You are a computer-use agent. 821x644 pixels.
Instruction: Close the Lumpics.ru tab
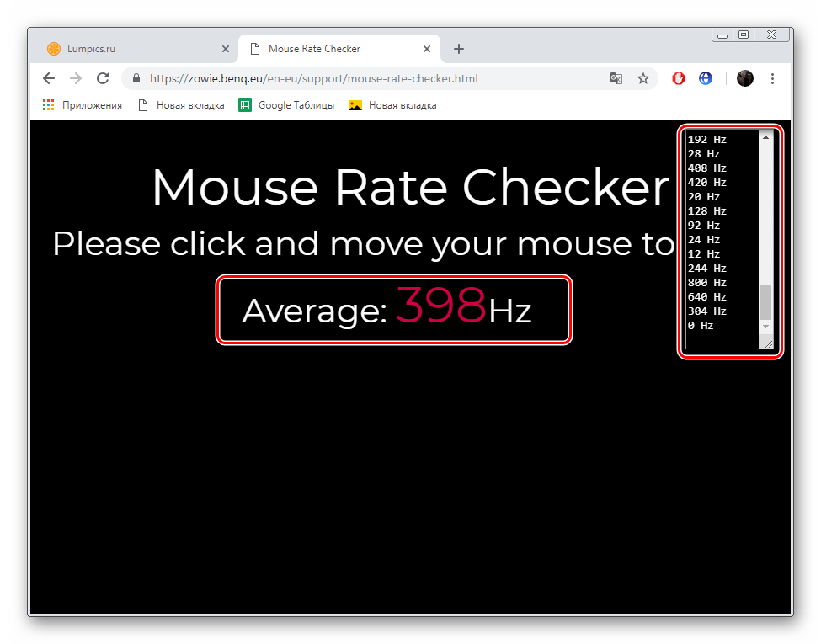click(225, 49)
